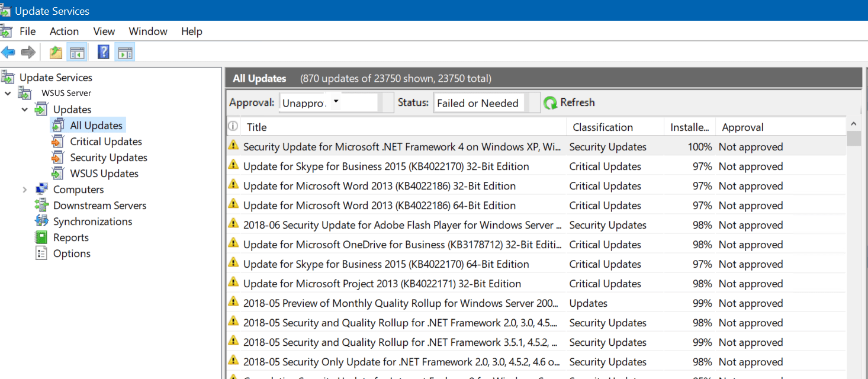This screenshot has height=379, width=868.
Task: Click the Forward navigation arrow
Action: point(28,52)
